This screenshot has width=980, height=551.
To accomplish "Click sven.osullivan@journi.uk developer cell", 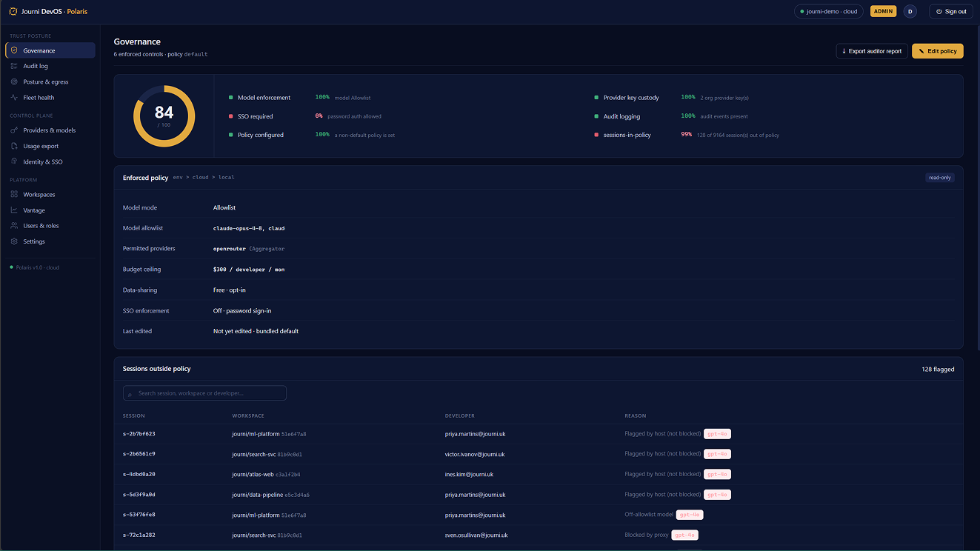I will [x=476, y=535].
